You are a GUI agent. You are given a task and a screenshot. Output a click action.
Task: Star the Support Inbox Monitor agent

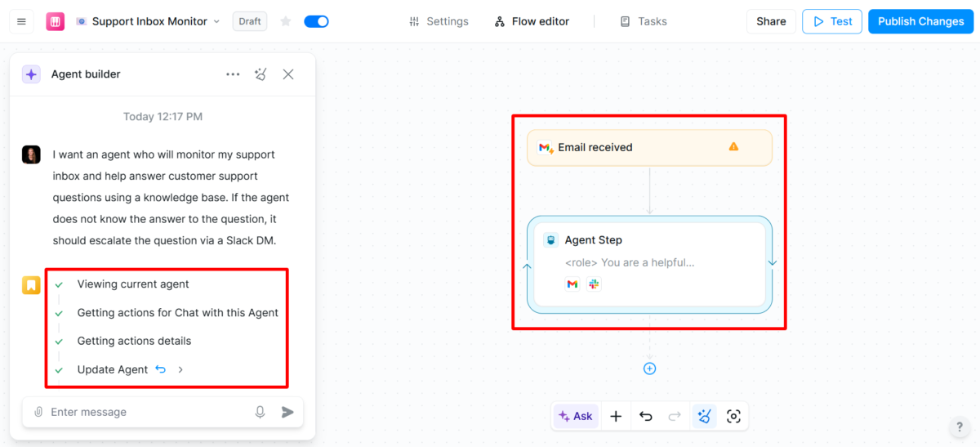(x=285, y=21)
